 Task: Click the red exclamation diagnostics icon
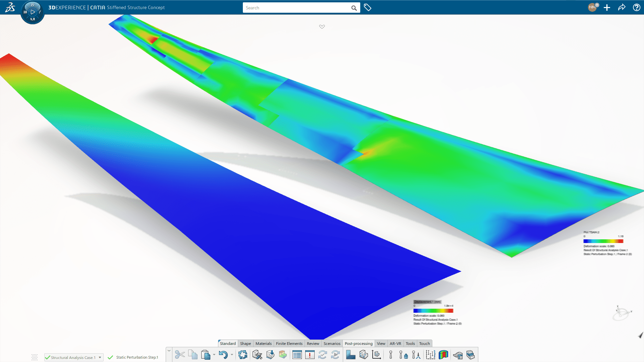coord(310,355)
